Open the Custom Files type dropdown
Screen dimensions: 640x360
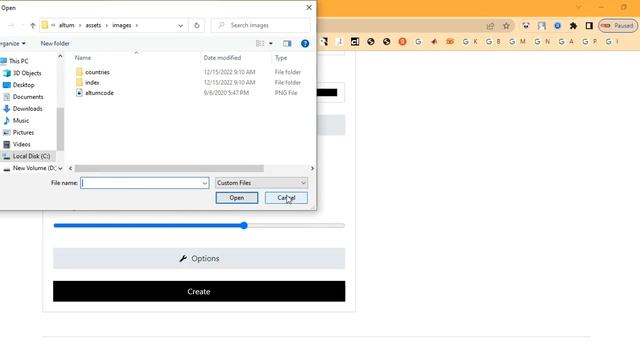tap(261, 183)
